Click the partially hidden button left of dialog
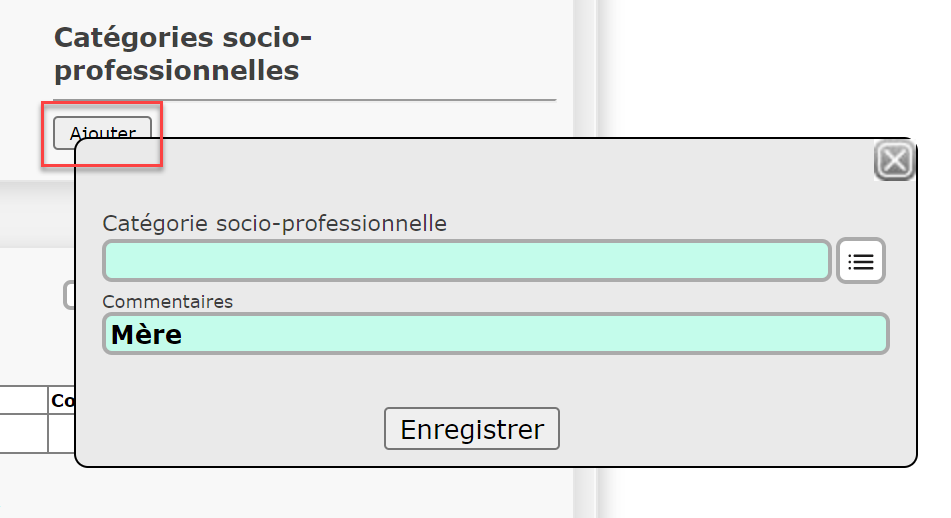This screenshot has width=951, height=518. click(x=69, y=295)
